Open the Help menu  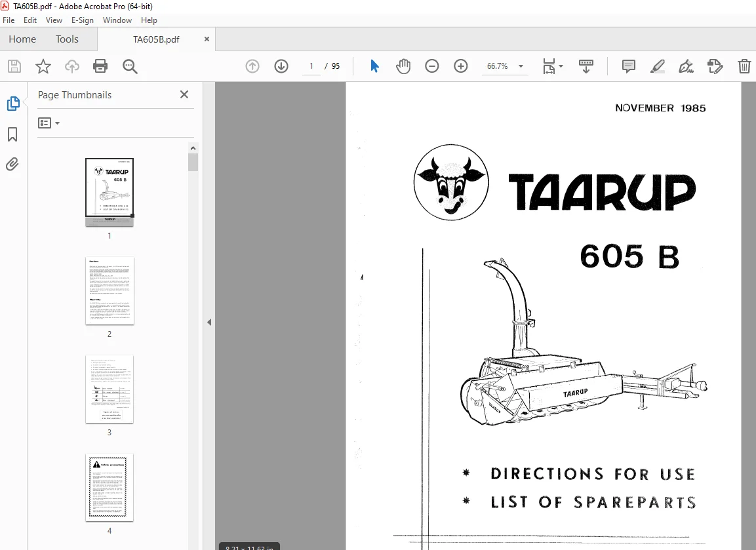(x=149, y=20)
